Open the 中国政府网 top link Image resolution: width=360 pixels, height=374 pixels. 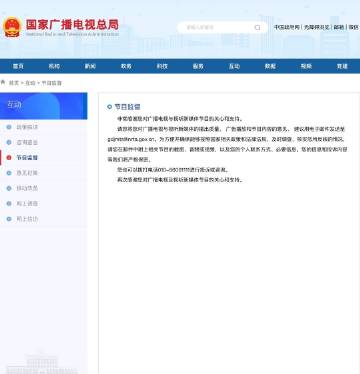[287, 27]
